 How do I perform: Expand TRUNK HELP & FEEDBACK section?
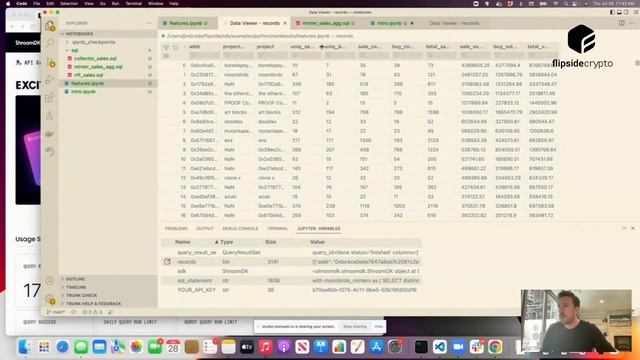[93, 304]
